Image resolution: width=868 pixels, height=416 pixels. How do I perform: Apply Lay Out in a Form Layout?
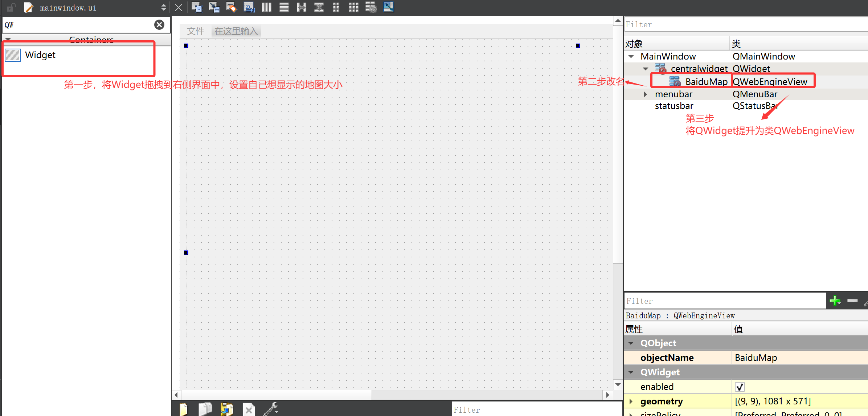(336, 7)
